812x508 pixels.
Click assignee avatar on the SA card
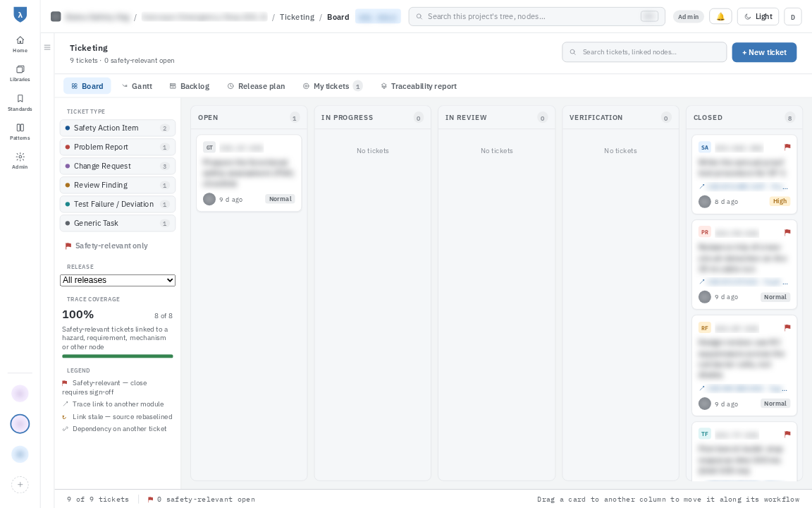coord(705,202)
